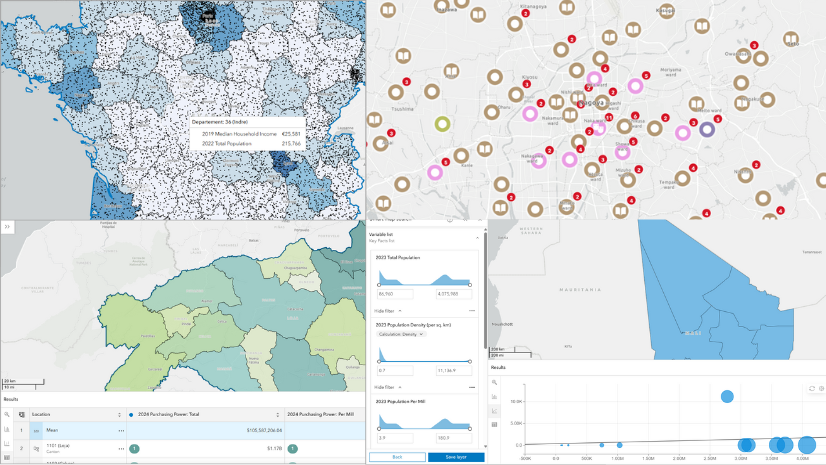
Task: Click search icon in left Results table panel
Action: point(7,415)
